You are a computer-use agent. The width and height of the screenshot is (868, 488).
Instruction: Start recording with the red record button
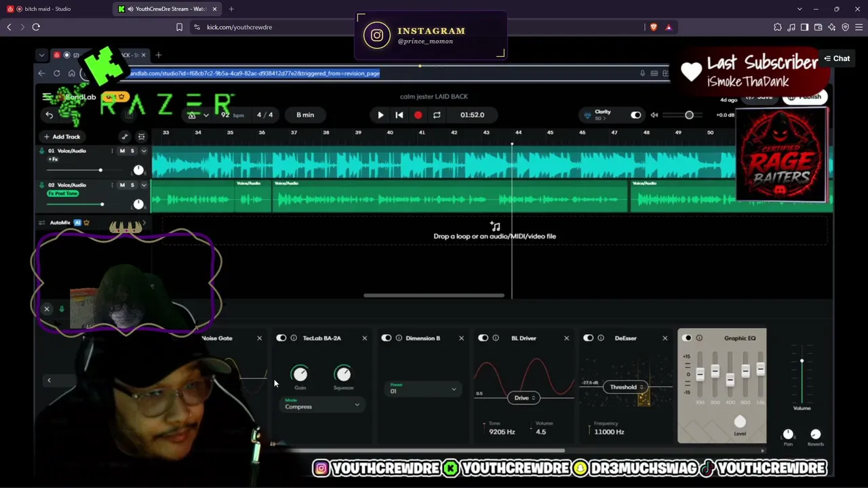(x=418, y=115)
